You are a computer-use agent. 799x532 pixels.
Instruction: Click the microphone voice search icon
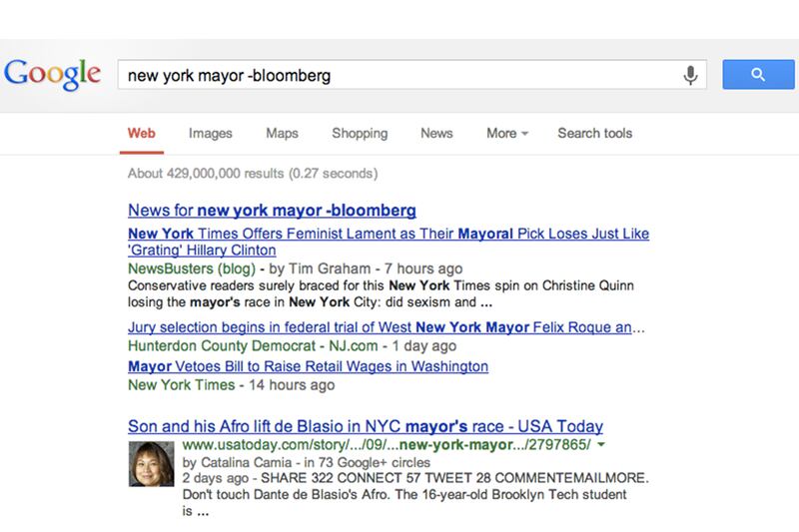coord(689,75)
